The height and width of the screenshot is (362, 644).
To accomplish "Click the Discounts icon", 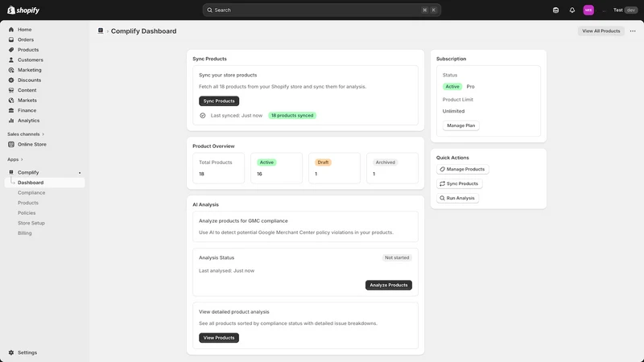I will point(11,80).
